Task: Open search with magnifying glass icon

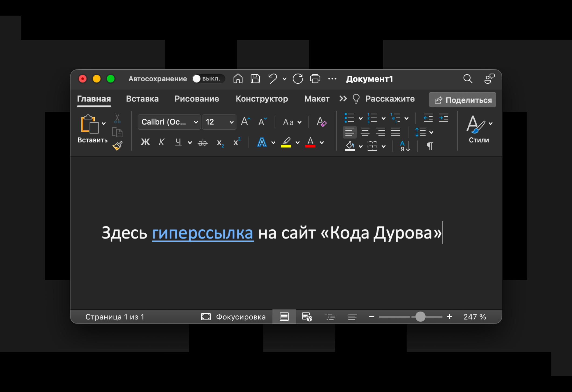Action: (468, 79)
